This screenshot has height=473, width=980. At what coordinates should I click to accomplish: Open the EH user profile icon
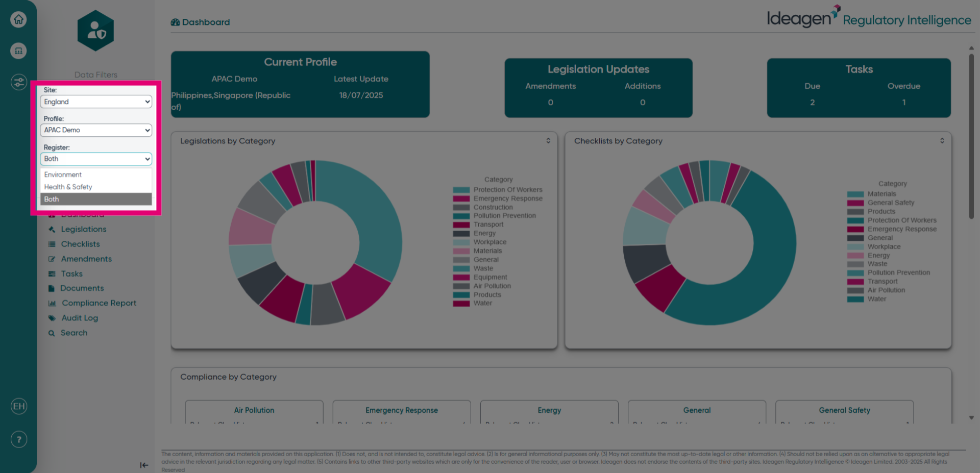pyautogui.click(x=19, y=406)
